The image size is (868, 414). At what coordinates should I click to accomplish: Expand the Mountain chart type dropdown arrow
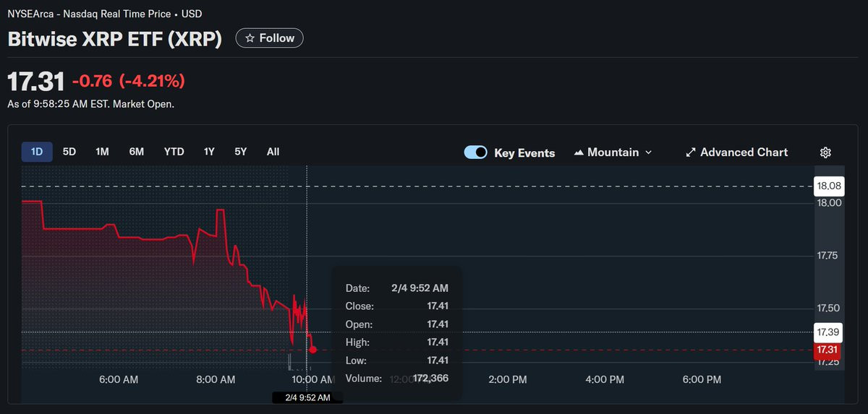(648, 152)
